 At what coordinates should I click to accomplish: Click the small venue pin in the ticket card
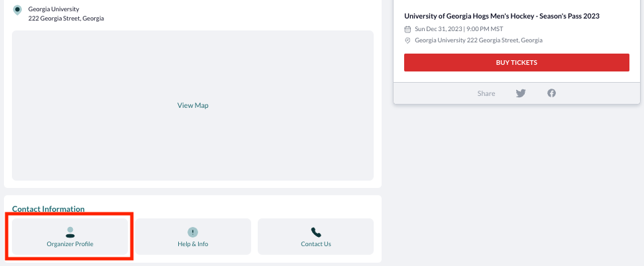click(407, 40)
